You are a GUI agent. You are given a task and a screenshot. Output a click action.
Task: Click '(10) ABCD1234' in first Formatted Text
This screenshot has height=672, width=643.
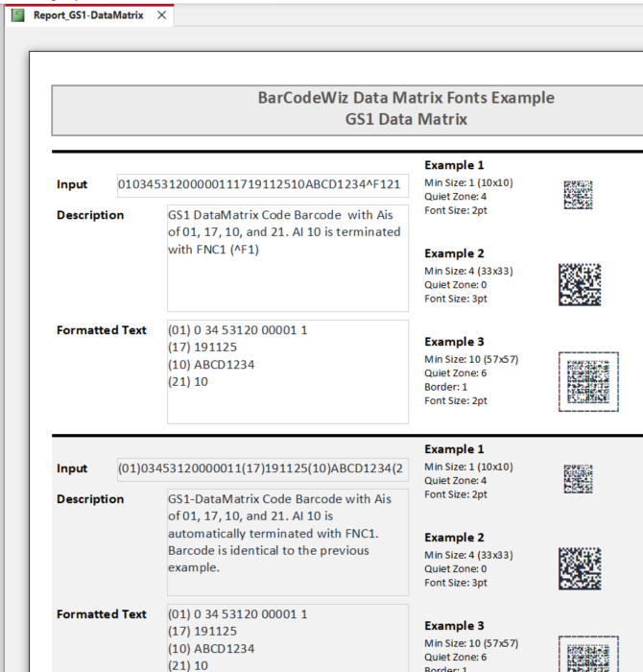tap(211, 365)
